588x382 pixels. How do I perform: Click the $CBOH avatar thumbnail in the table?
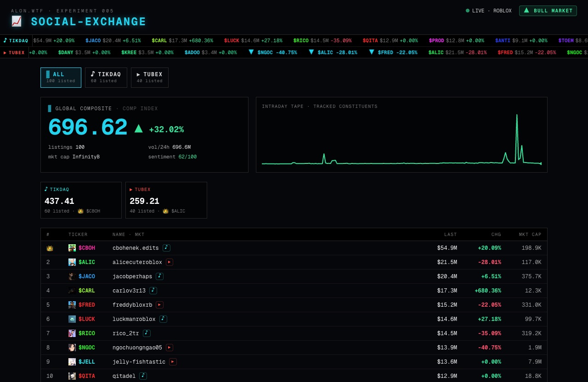tap(72, 248)
